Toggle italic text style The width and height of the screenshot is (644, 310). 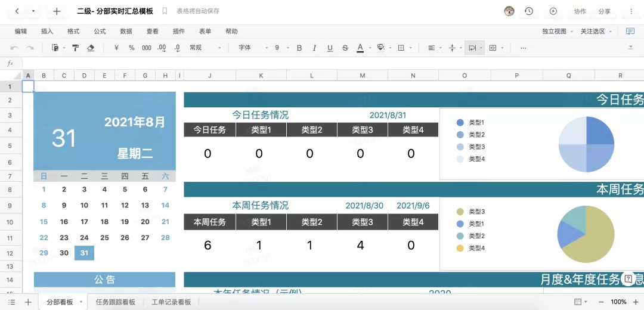click(x=315, y=48)
